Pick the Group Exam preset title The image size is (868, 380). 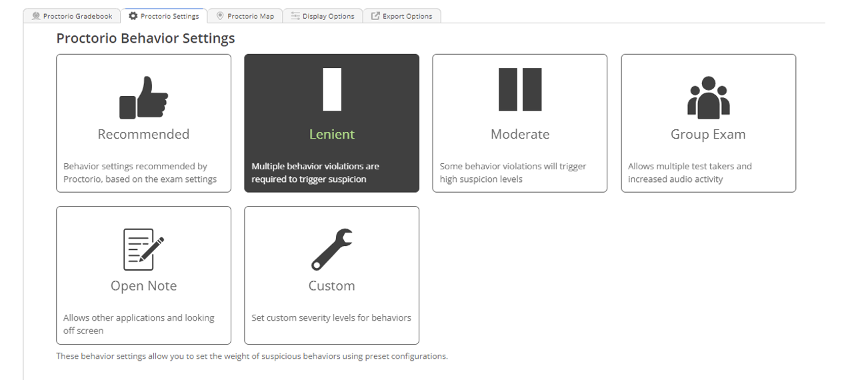pyautogui.click(x=708, y=134)
